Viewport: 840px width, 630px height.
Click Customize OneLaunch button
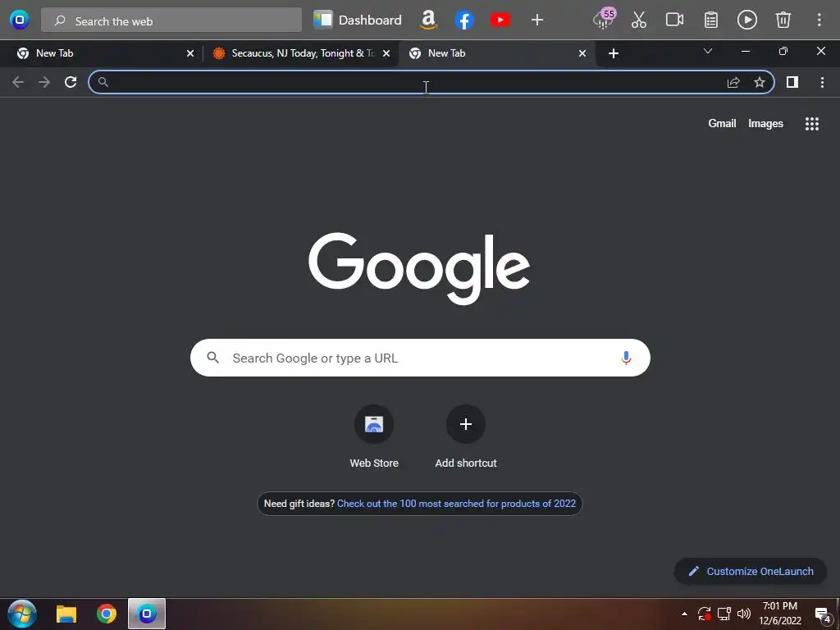(x=750, y=571)
